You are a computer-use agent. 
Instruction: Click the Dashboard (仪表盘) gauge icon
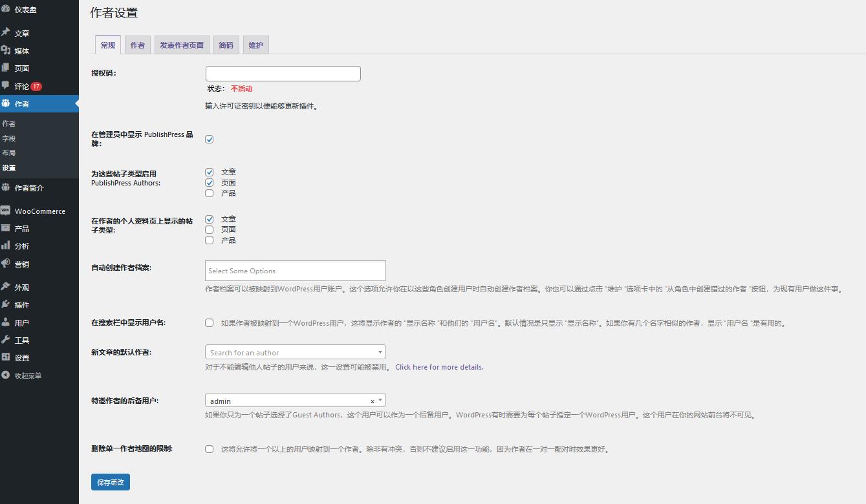6,10
